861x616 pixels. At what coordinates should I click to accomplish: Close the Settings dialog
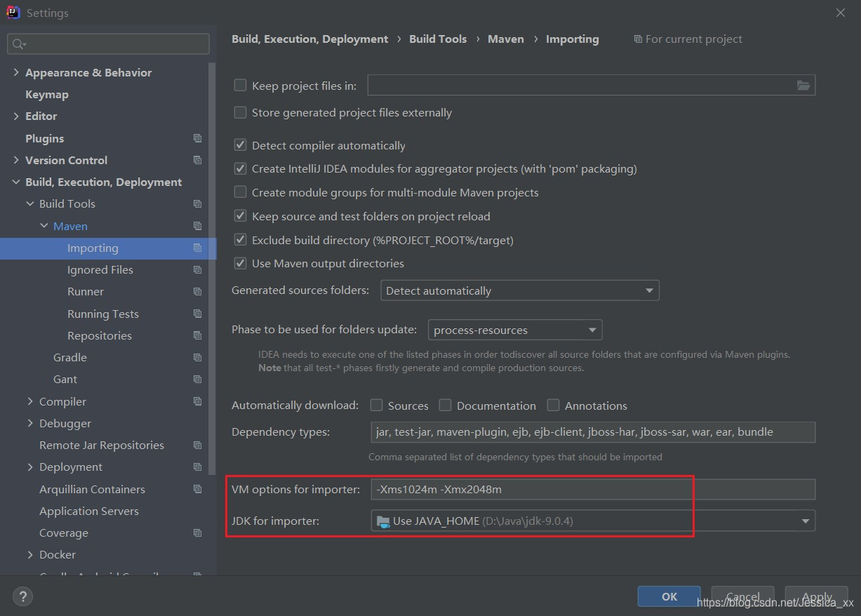[x=841, y=13]
